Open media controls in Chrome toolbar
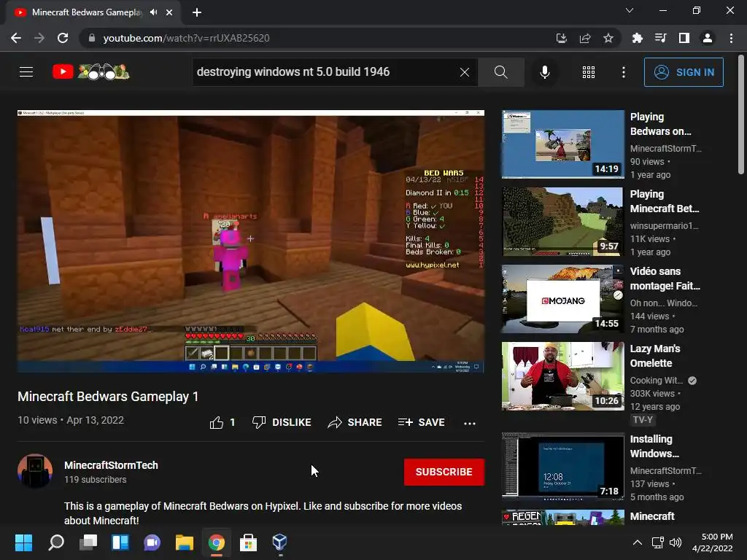This screenshot has height=560, width=747. click(x=660, y=38)
